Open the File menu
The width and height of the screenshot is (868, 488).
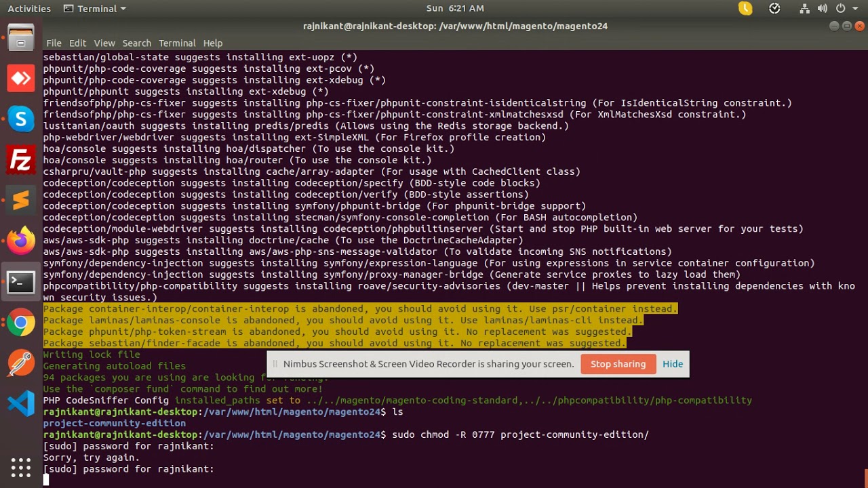(x=54, y=43)
